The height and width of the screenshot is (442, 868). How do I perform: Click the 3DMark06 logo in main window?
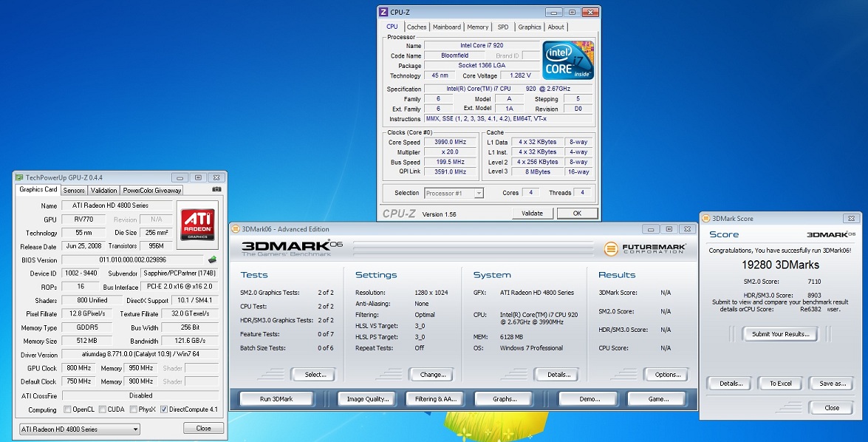[x=293, y=248]
